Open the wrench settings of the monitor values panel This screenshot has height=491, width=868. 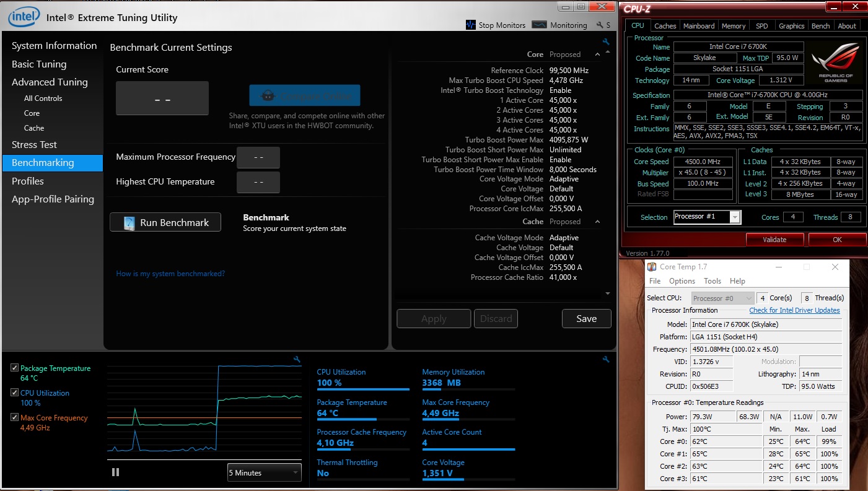pyautogui.click(x=606, y=359)
